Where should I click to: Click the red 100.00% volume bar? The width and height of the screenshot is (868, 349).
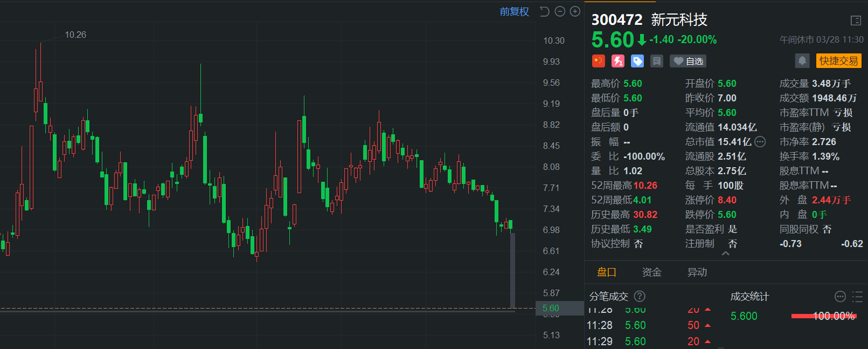tap(823, 316)
